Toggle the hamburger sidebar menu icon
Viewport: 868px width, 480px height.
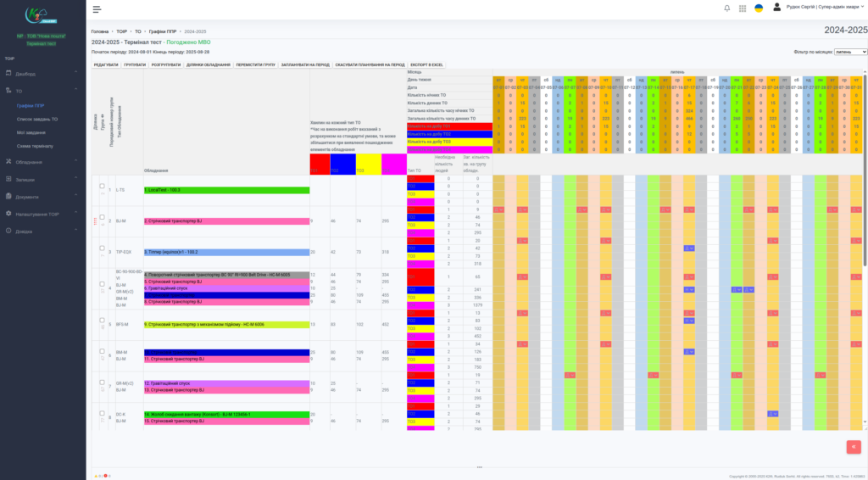coord(97,9)
